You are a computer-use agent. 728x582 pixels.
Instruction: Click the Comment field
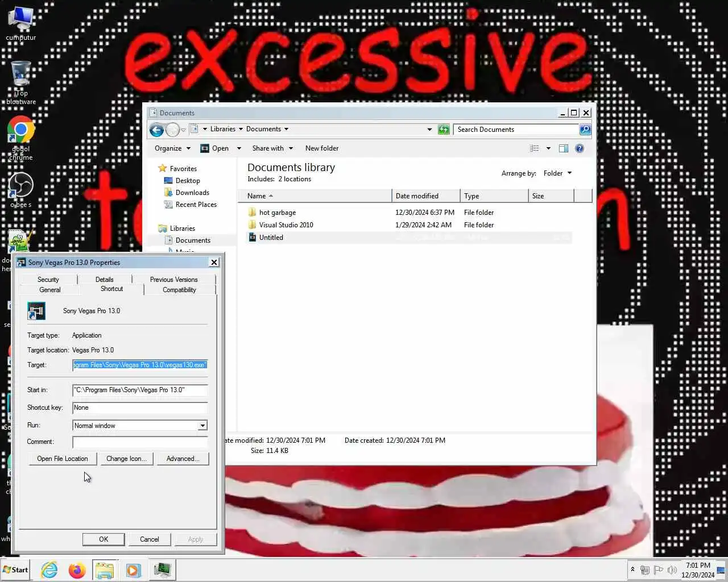click(140, 442)
